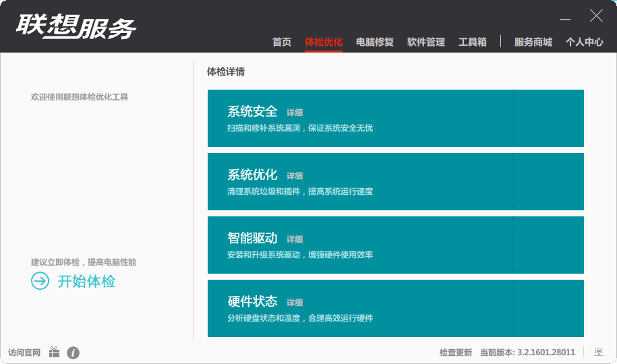Click 详细 next to 智能驱动

(x=295, y=239)
